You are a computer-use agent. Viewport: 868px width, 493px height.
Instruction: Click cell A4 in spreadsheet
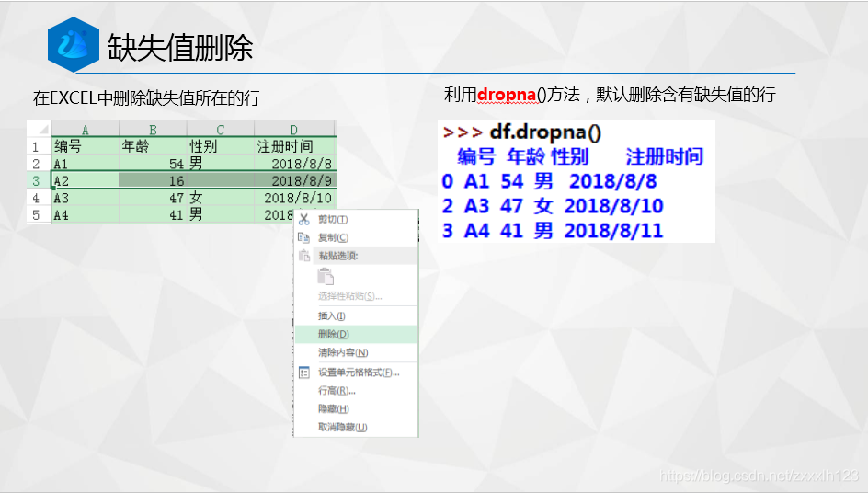(x=86, y=215)
